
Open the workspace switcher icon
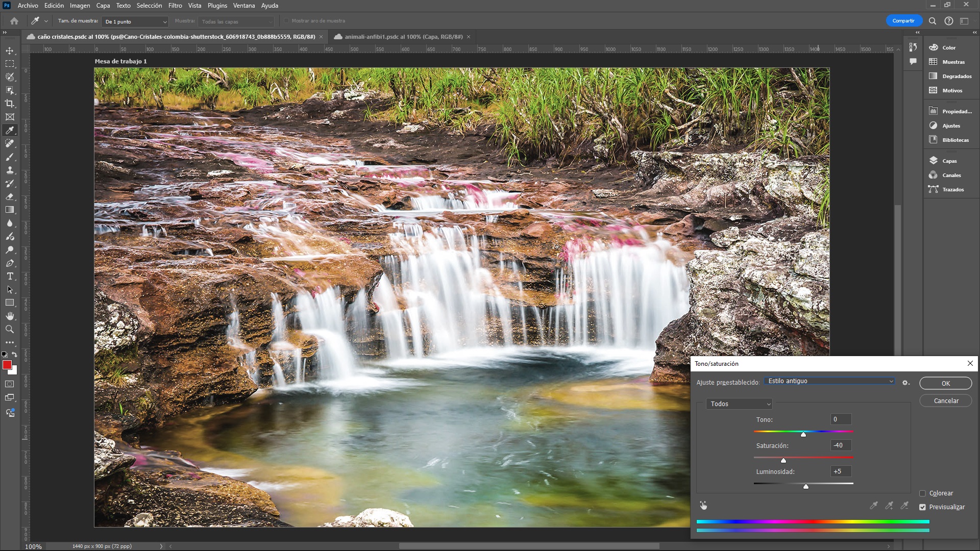pyautogui.click(x=964, y=21)
